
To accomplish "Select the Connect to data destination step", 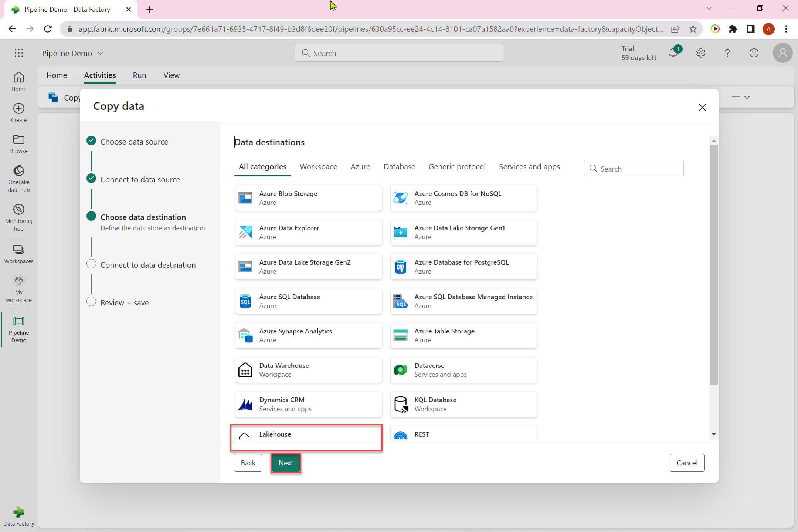I will (x=148, y=265).
